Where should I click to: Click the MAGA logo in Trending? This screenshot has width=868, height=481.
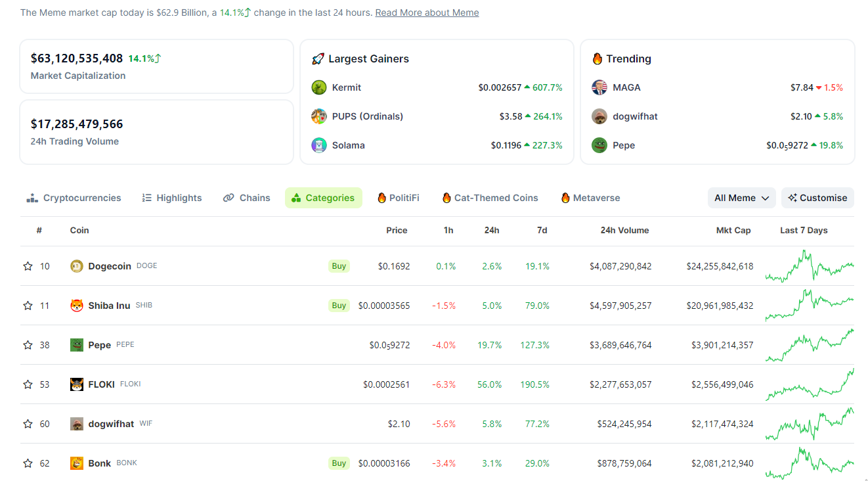coord(599,87)
